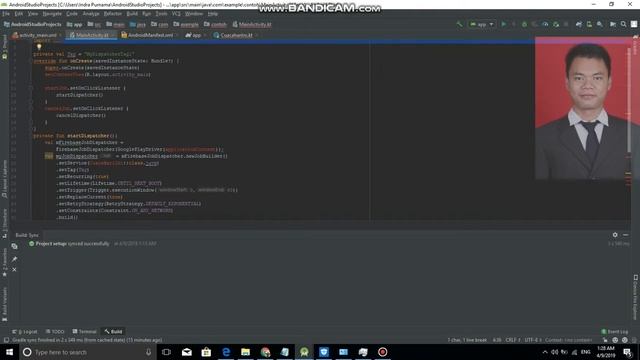Open the VCS menu
The image size is (640, 360).
coord(176,14)
